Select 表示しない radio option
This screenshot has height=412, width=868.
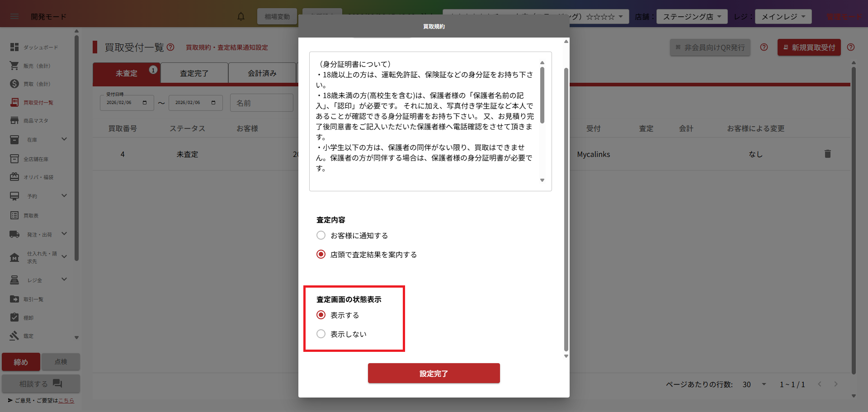pyautogui.click(x=321, y=334)
